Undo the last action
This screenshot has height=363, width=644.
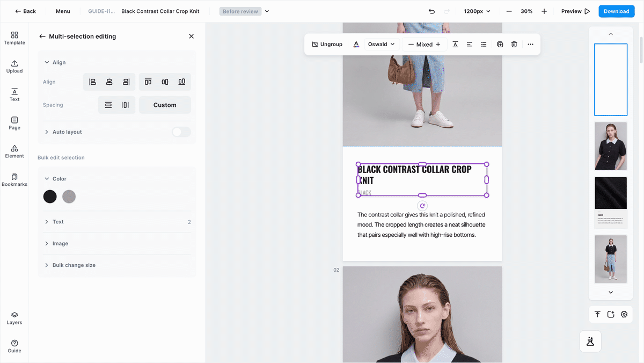pos(432,11)
